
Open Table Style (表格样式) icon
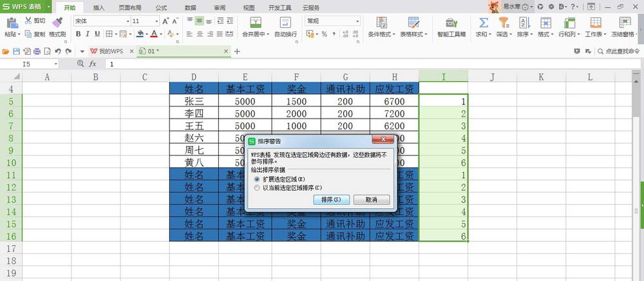point(413,23)
